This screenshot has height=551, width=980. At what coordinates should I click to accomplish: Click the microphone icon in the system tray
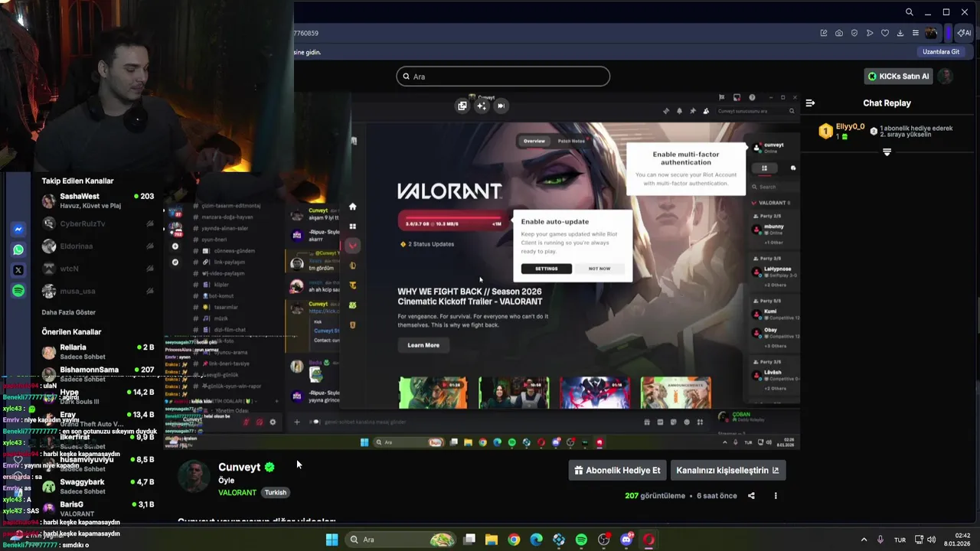point(881,540)
